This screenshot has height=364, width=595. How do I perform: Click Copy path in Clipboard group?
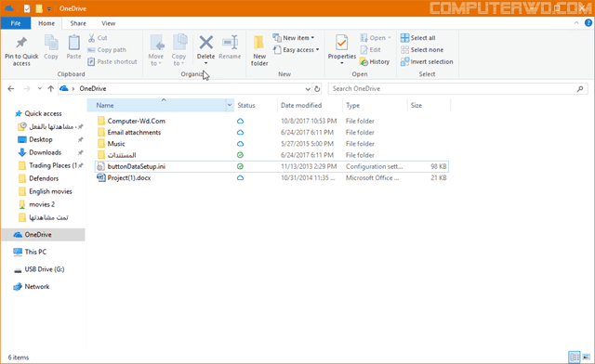tap(107, 49)
